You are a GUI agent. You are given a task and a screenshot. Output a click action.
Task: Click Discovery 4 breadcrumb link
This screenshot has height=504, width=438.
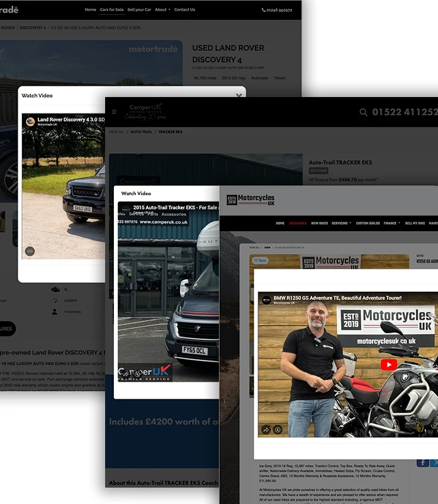[33, 28]
